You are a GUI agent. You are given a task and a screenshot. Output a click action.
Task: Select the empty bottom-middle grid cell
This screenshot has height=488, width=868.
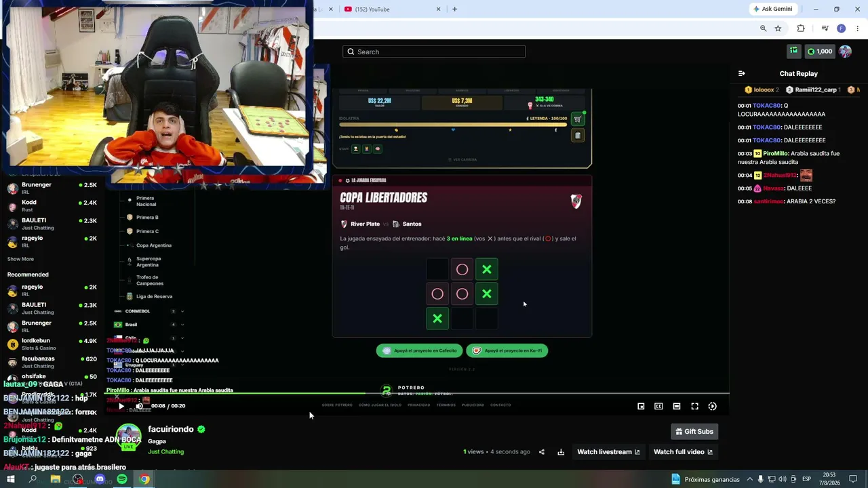[x=462, y=319]
